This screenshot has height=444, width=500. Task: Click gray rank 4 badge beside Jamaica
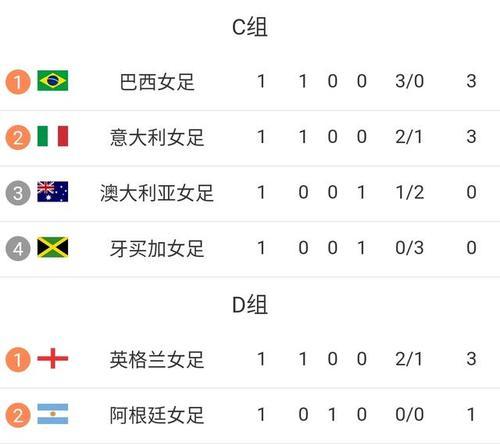click(x=18, y=248)
